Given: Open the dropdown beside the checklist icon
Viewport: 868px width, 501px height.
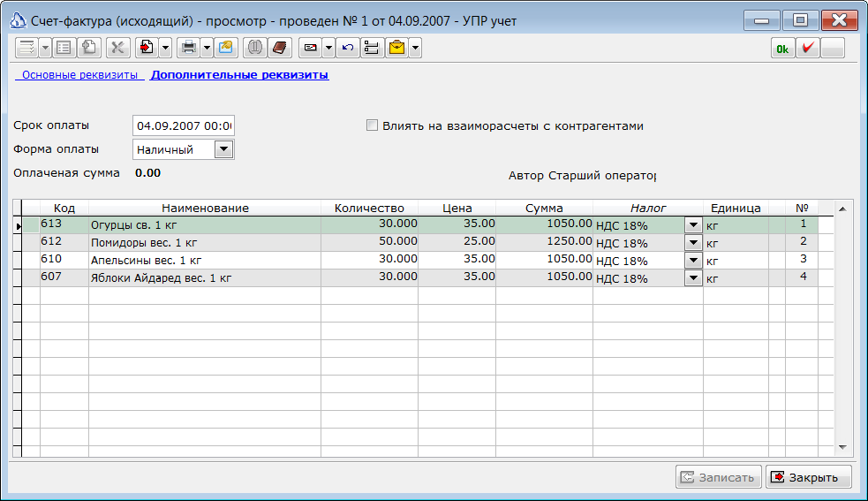Looking at the screenshot, I should 45,48.
